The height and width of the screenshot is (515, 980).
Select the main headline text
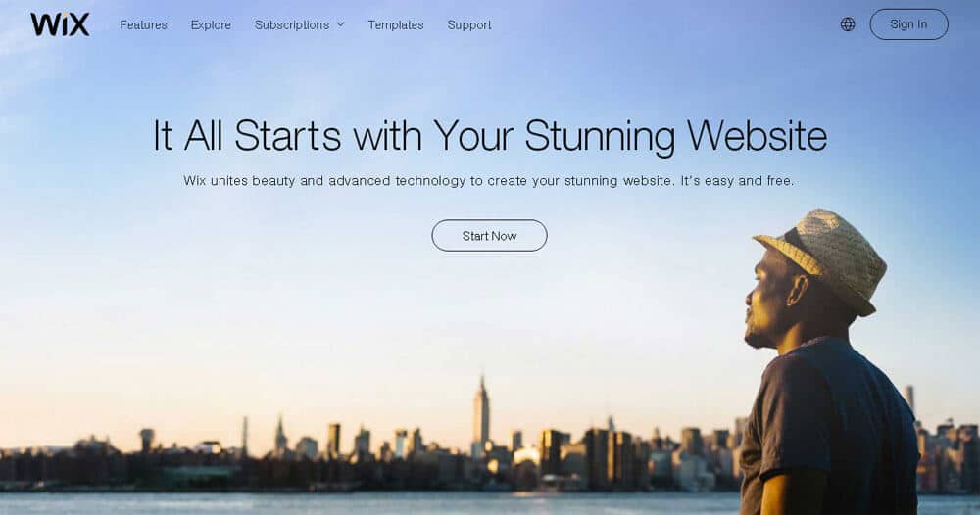pos(490,135)
